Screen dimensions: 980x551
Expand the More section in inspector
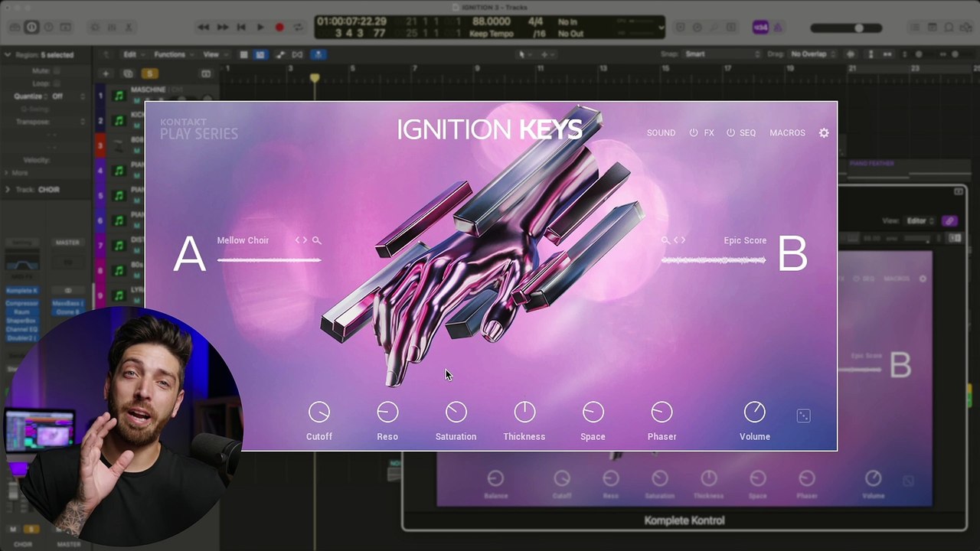tap(8, 173)
